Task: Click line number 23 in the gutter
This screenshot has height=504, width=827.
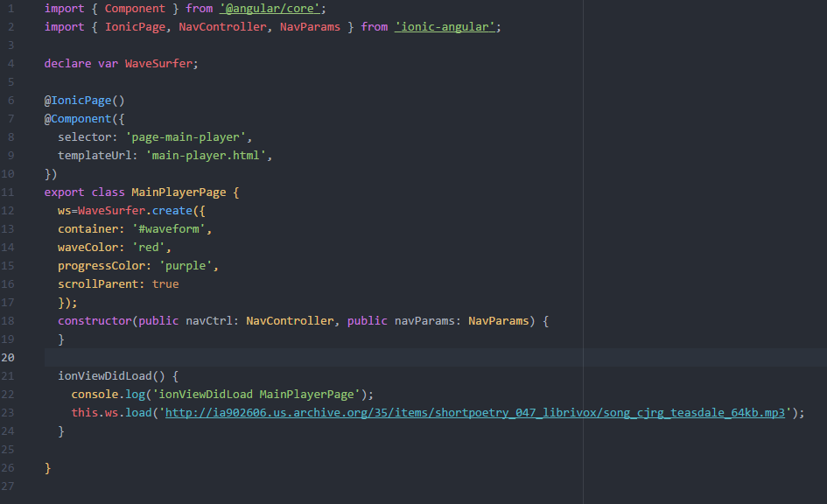Action: 8,413
